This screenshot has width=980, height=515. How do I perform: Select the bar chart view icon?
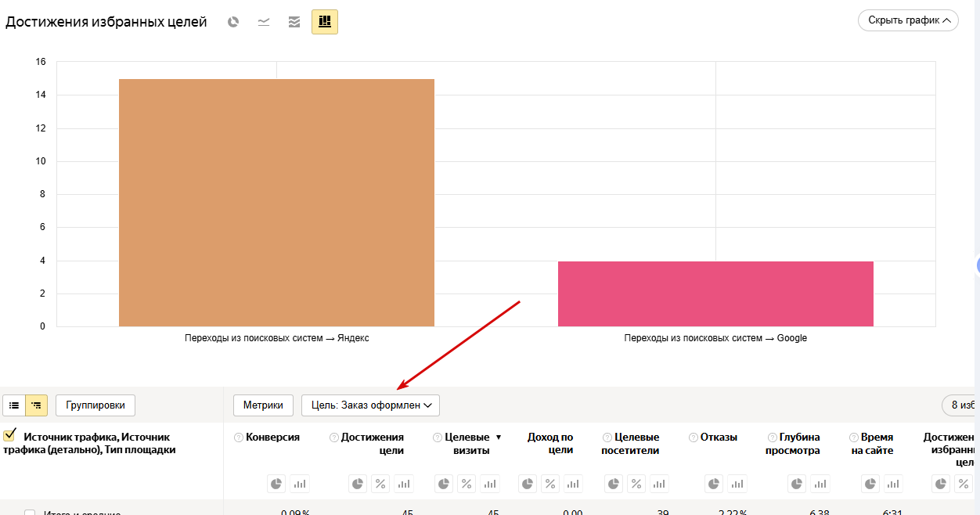325,22
